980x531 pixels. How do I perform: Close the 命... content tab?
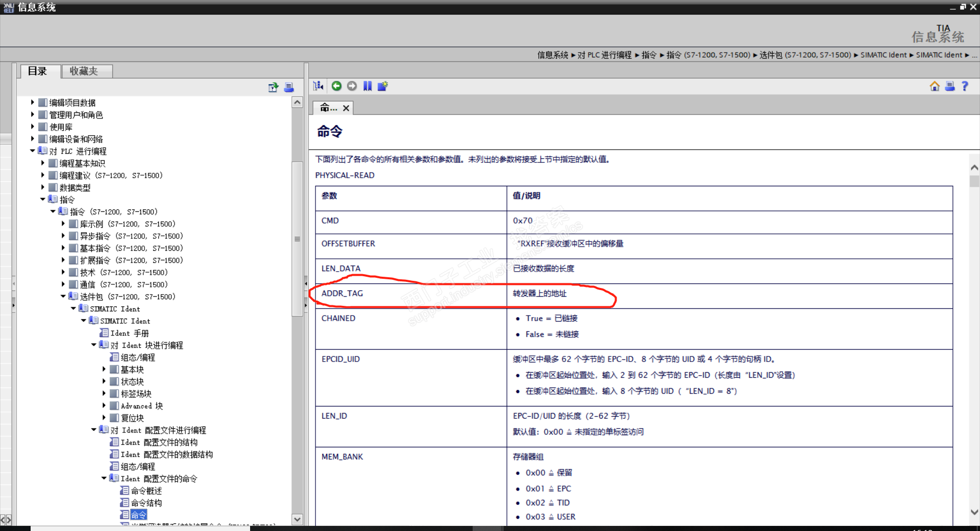coord(346,108)
